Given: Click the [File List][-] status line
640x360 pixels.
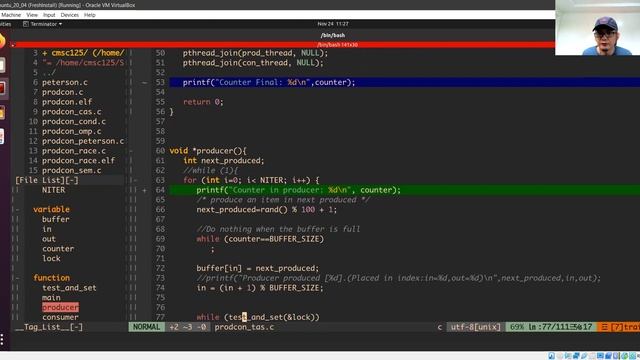Looking at the screenshot, I should (x=69, y=180).
